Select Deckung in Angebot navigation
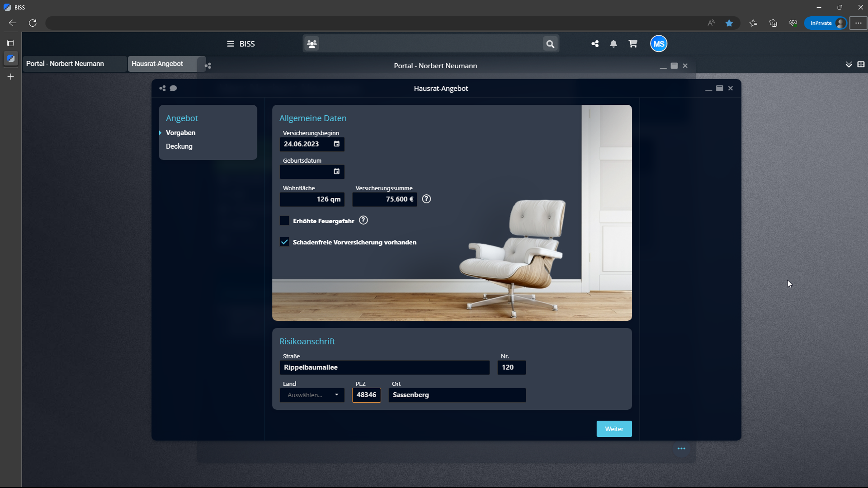Image resolution: width=868 pixels, height=488 pixels. [x=179, y=146]
